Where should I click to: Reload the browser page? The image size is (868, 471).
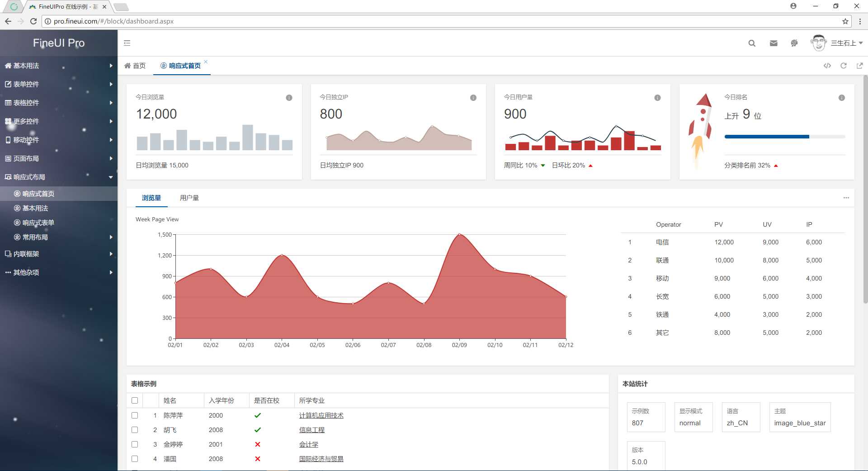click(33, 21)
